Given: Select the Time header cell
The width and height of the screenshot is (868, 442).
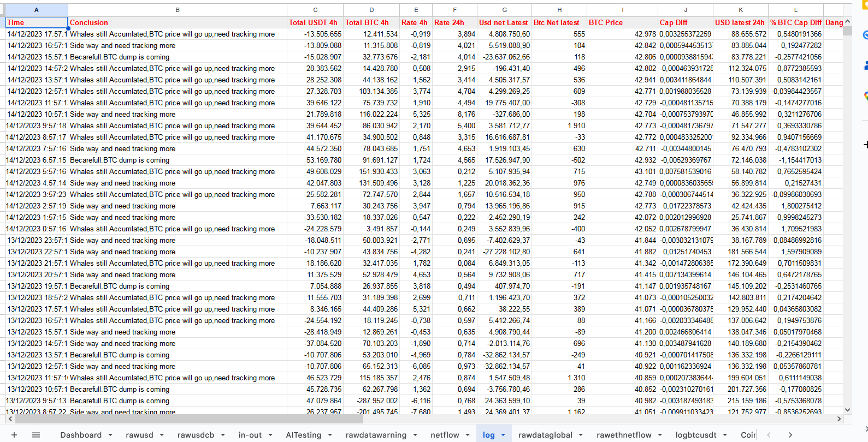Looking at the screenshot, I should click(x=37, y=22).
